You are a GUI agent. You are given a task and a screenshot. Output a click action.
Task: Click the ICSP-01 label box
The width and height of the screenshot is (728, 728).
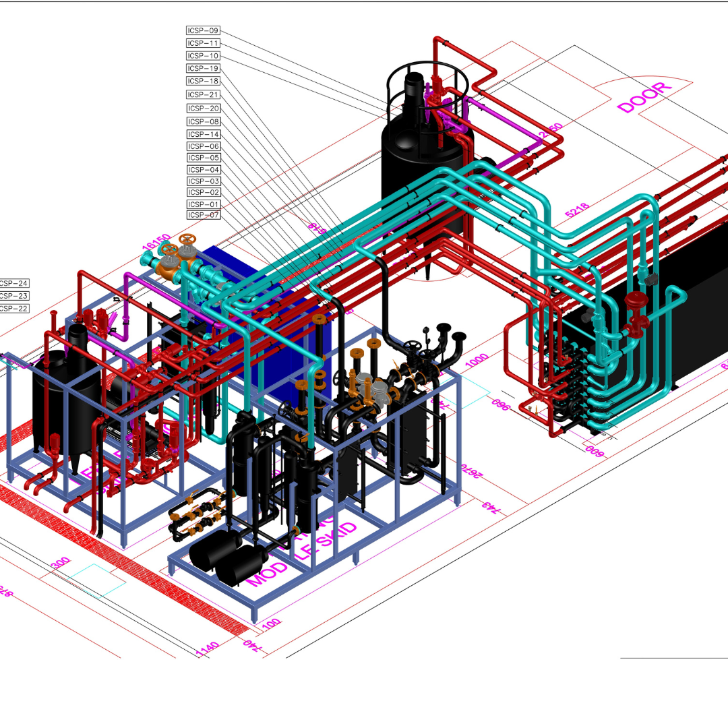tap(203, 204)
